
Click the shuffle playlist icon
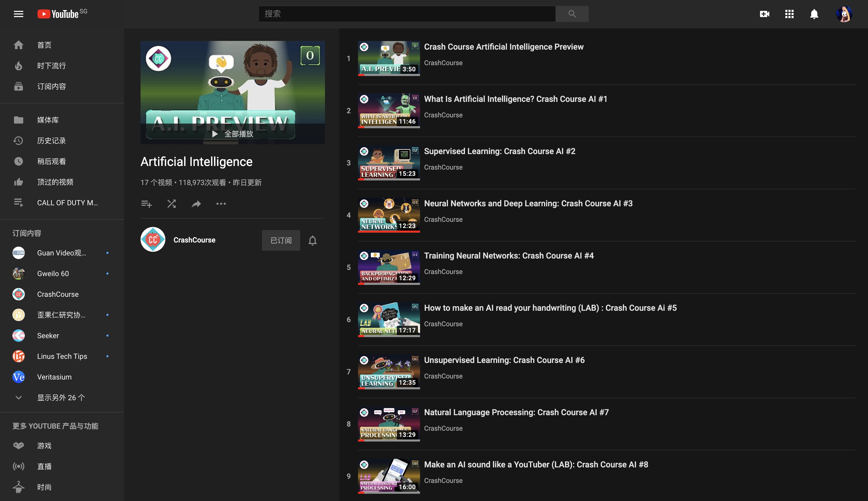tap(172, 204)
